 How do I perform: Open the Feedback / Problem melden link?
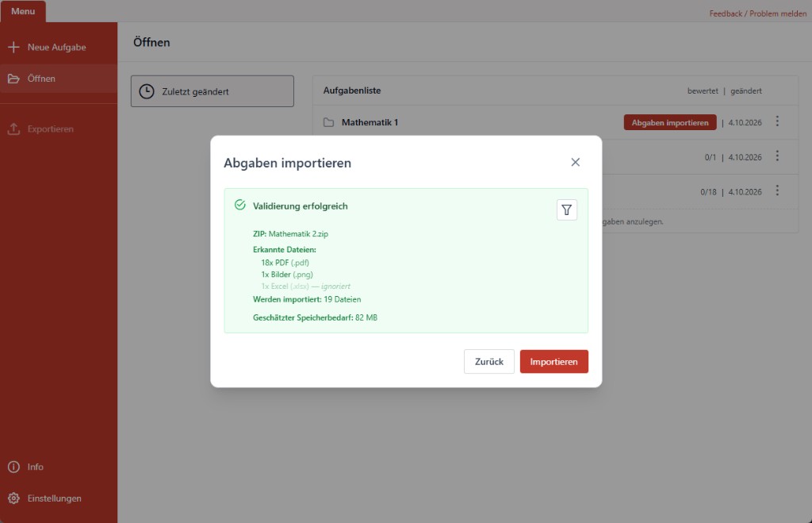coord(757,13)
